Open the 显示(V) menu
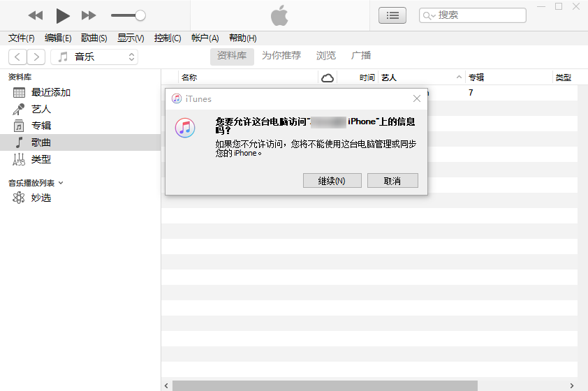This screenshot has width=588, height=391. pos(131,38)
